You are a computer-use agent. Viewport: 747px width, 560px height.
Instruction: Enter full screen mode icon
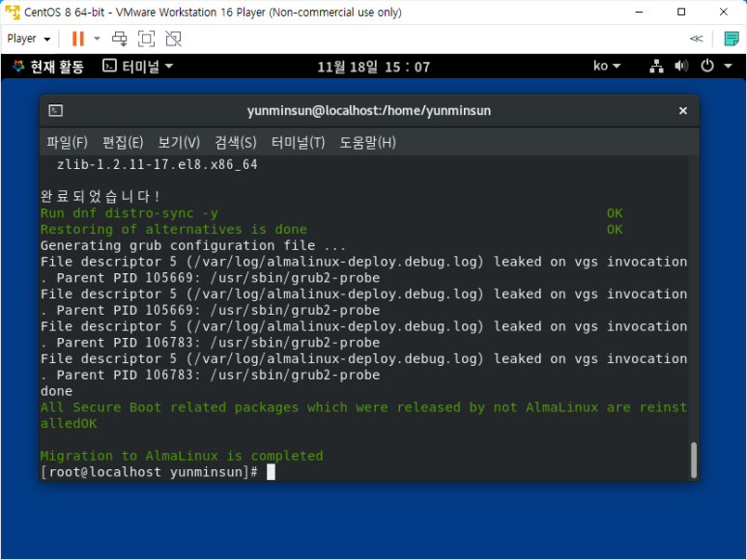point(146,39)
